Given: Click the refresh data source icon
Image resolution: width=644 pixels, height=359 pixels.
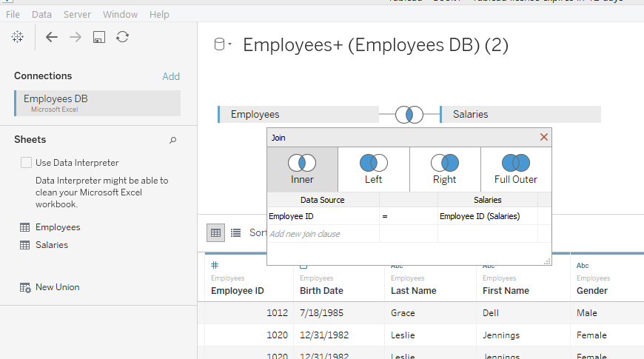Looking at the screenshot, I should coord(123,37).
